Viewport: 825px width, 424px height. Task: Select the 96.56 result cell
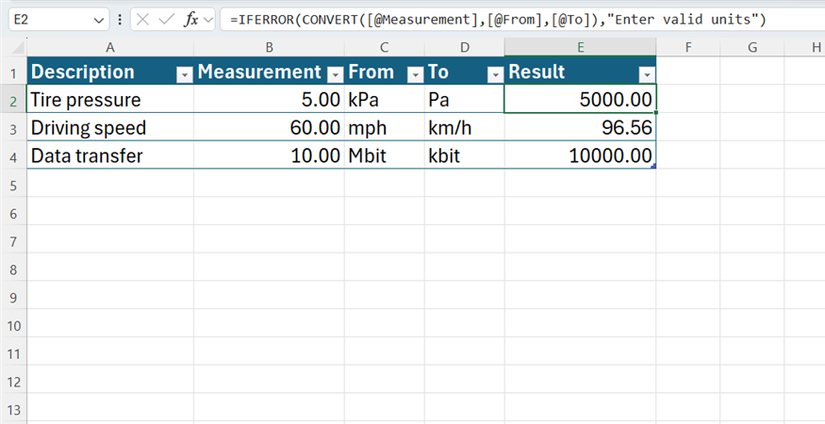pyautogui.click(x=580, y=127)
